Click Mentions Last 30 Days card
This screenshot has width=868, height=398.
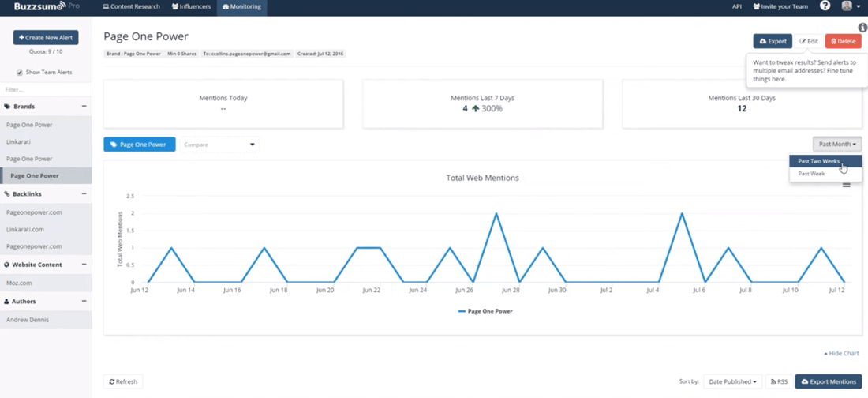(742, 103)
